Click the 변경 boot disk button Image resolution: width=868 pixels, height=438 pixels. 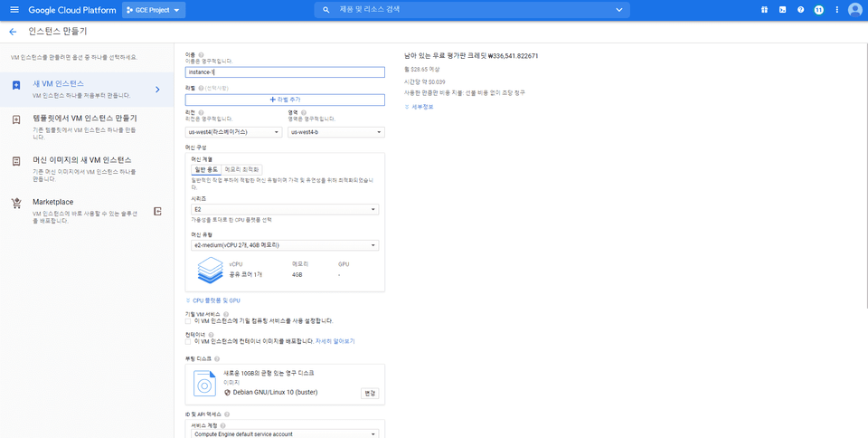coord(369,393)
